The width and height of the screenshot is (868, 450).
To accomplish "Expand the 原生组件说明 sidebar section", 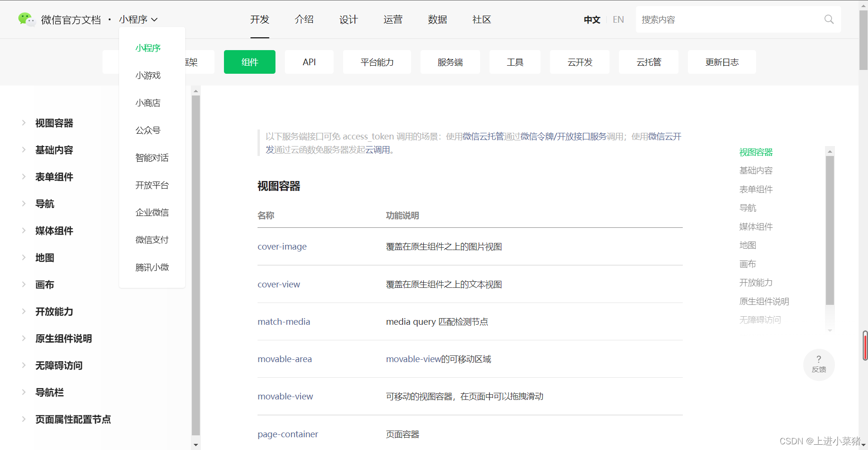I will (x=24, y=338).
